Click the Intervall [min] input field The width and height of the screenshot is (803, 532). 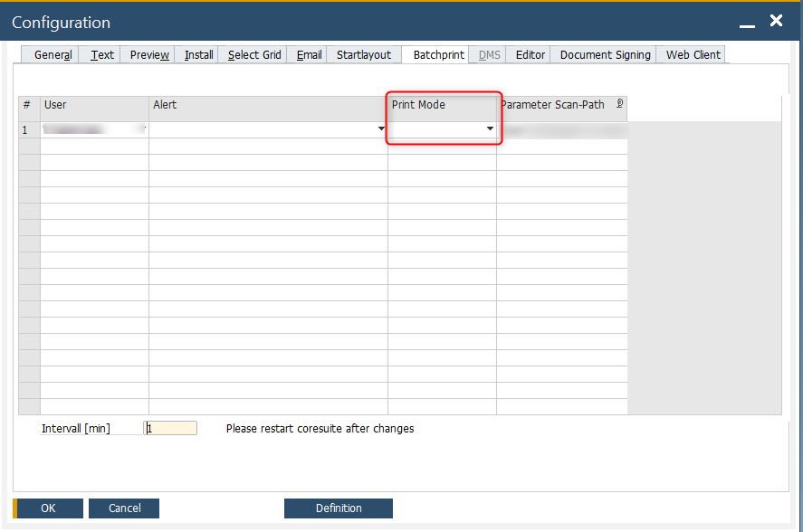coord(171,428)
